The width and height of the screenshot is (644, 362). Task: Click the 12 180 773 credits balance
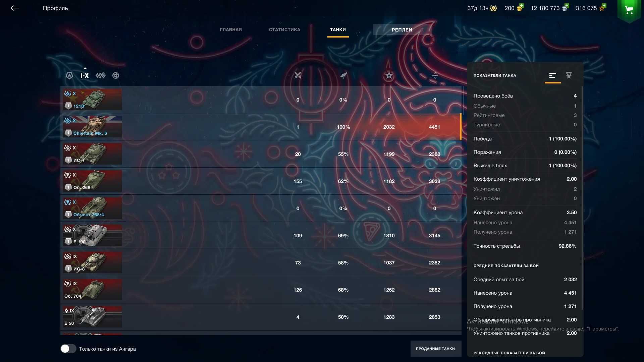545,8
